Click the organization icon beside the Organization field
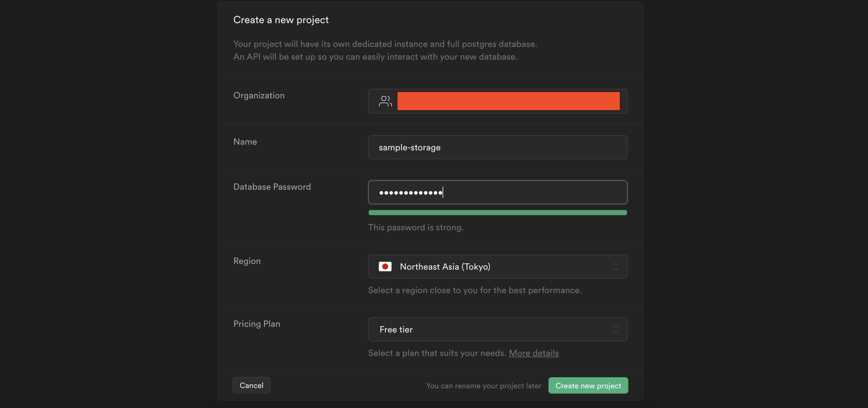This screenshot has width=868, height=408. tap(385, 101)
